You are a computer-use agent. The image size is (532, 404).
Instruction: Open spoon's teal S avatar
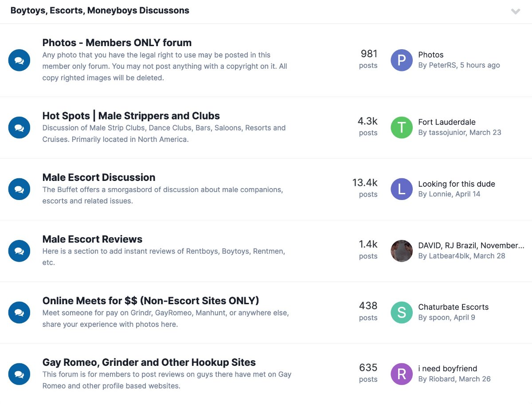tap(402, 313)
